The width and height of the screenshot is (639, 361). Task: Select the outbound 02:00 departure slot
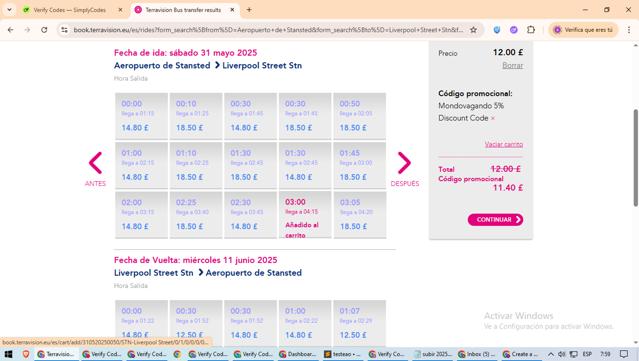pyautogui.click(x=141, y=215)
